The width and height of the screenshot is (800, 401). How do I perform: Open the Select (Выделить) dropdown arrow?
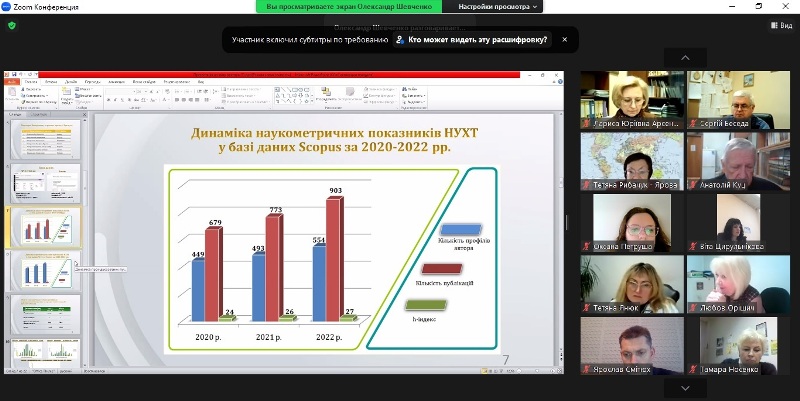[x=424, y=102]
